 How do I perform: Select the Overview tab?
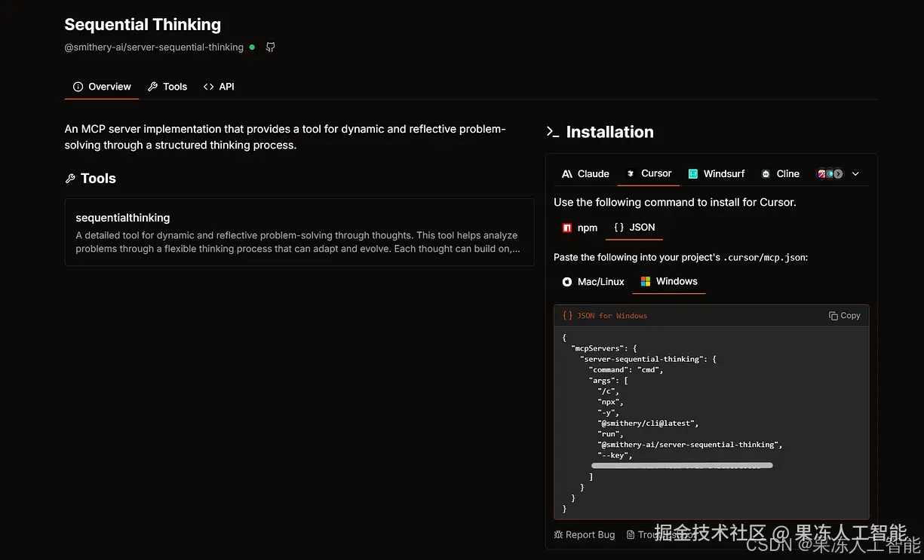(x=102, y=87)
